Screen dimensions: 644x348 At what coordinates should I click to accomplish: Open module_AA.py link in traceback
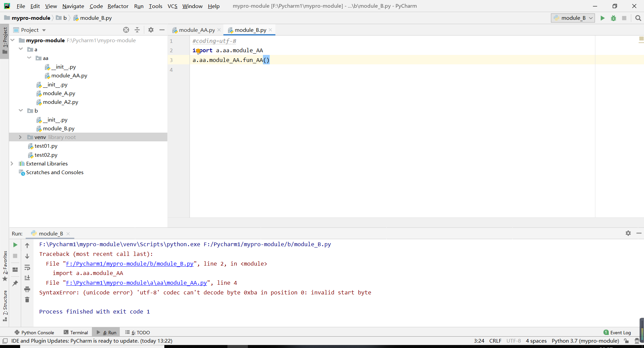pos(137,283)
